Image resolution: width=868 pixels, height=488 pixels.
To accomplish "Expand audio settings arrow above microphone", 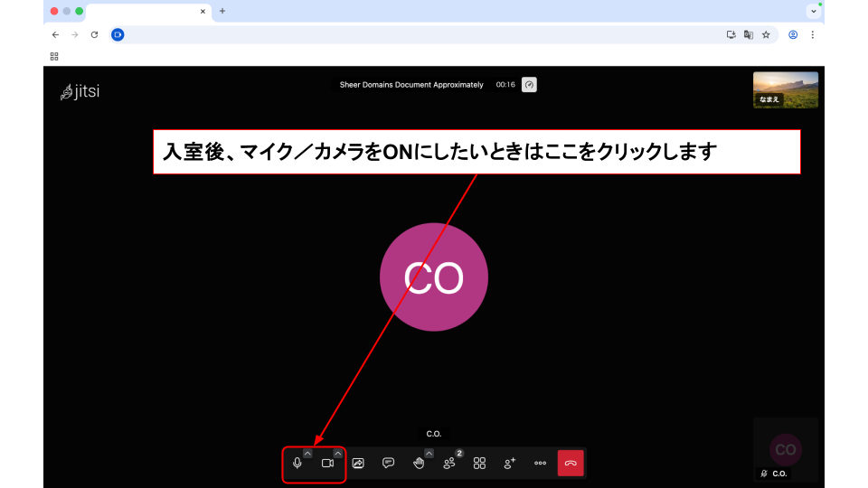I will pos(307,453).
